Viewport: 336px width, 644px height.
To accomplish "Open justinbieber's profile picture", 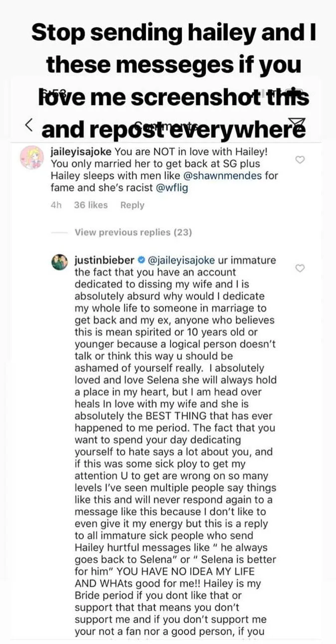I will coord(60,261).
